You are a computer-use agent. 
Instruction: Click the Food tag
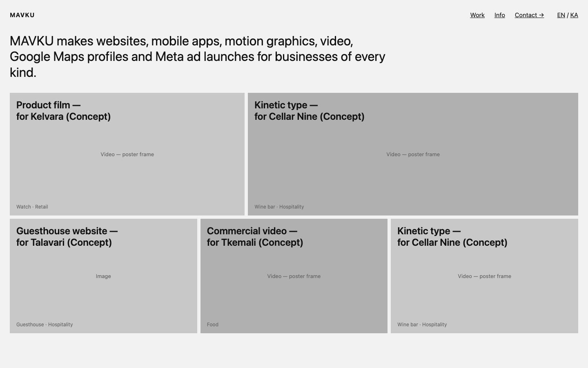[213, 325]
